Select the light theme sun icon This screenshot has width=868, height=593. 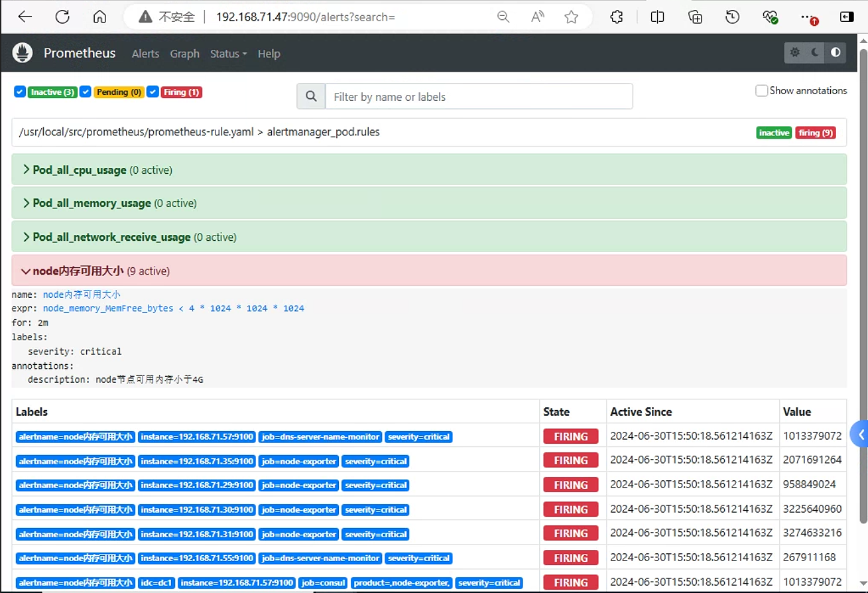795,52
